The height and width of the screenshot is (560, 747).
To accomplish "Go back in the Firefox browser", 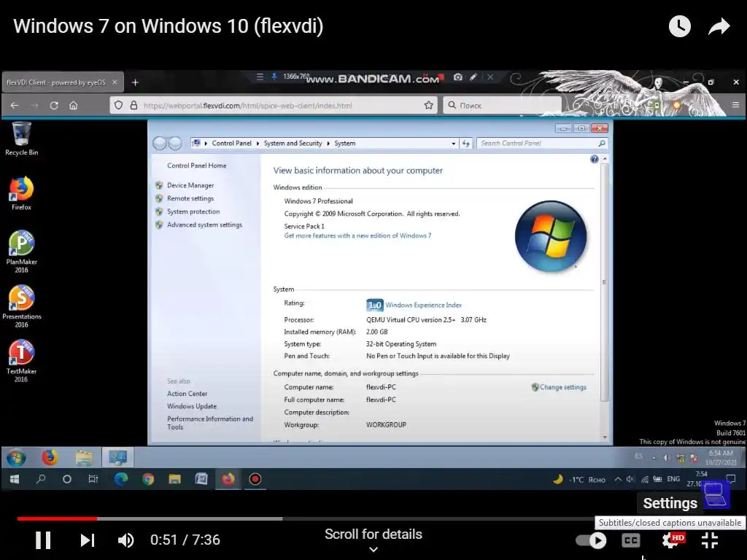I will pos(15,105).
